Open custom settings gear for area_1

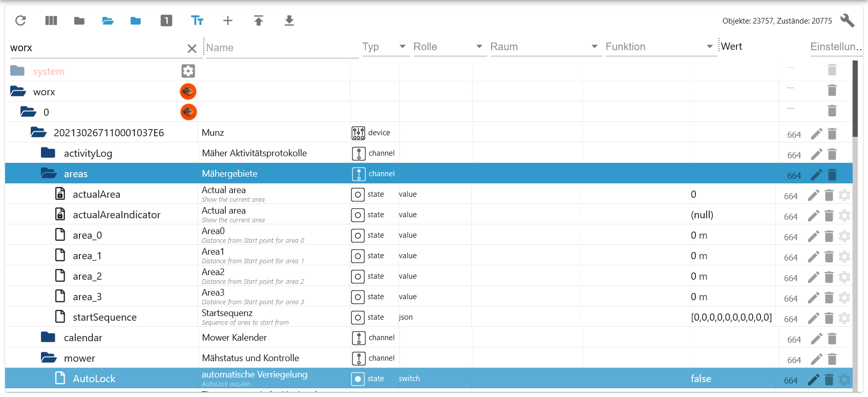[x=844, y=257]
